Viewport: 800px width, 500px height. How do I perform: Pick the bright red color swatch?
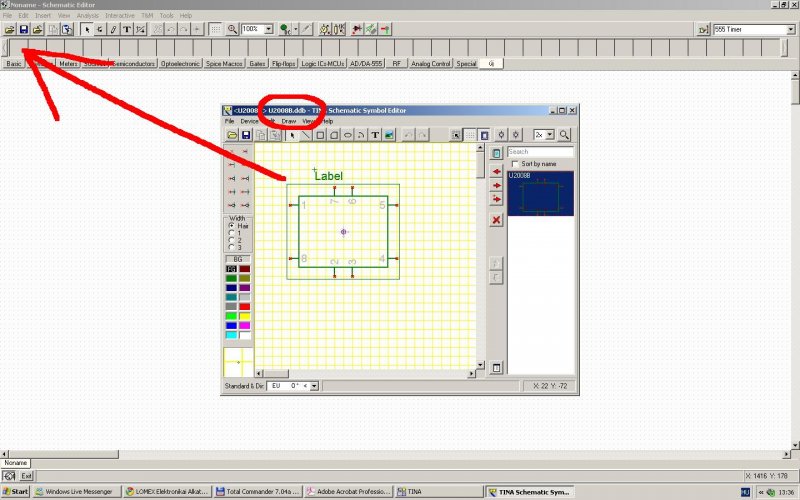pyautogui.click(x=245, y=307)
